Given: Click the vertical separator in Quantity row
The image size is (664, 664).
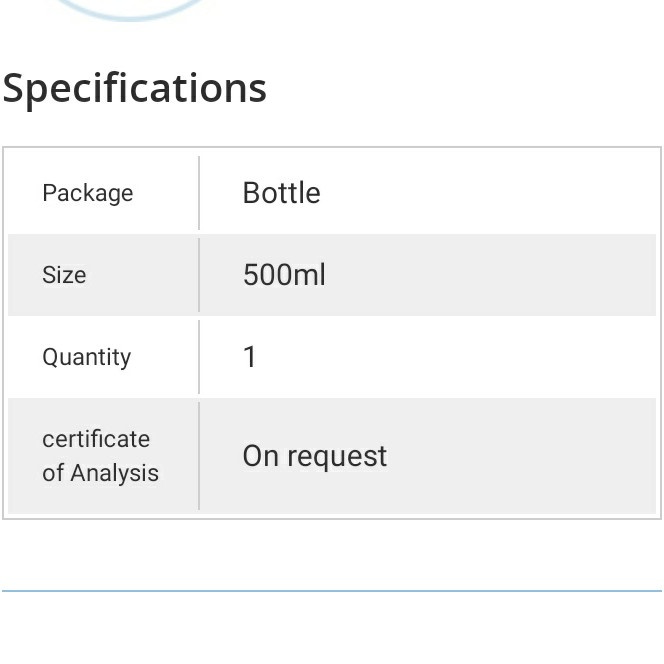Looking at the screenshot, I should tap(199, 357).
